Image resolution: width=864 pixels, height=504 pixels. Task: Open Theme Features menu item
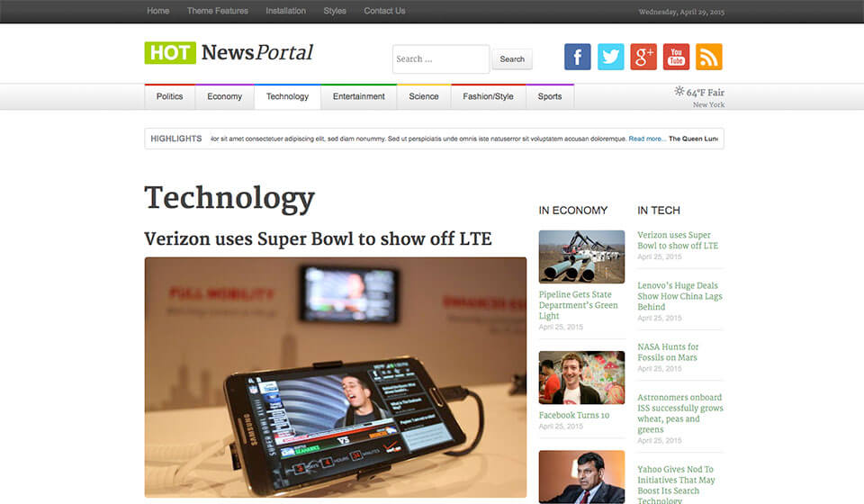tap(218, 11)
